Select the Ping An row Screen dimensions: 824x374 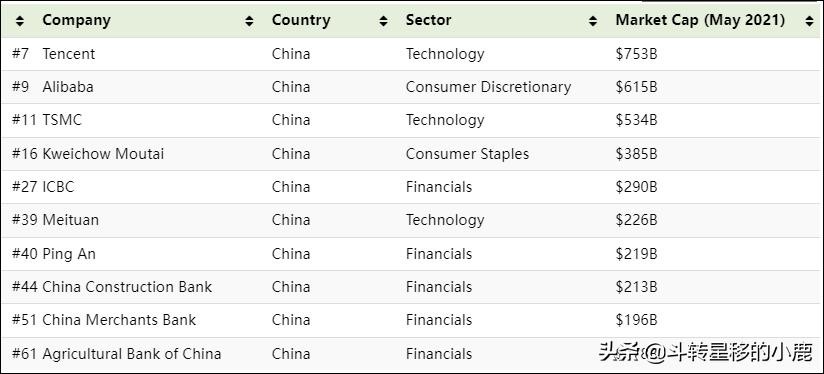pos(412,254)
